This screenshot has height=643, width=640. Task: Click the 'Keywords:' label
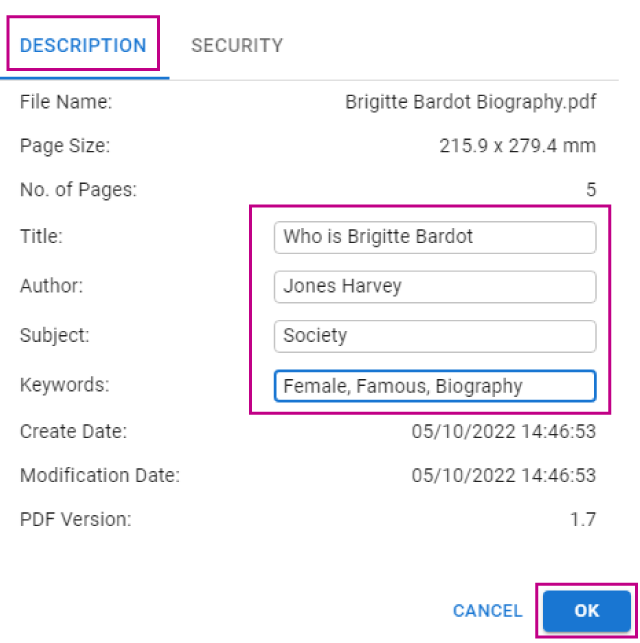63,385
